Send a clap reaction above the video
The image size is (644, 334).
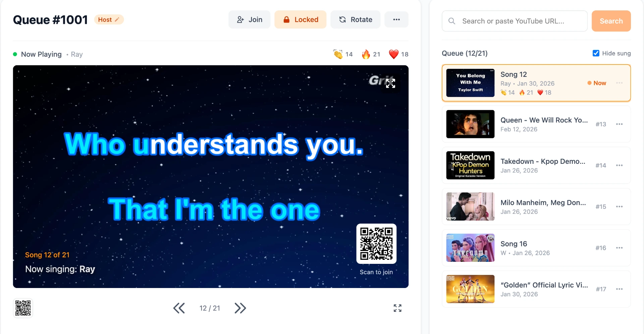[343, 54]
